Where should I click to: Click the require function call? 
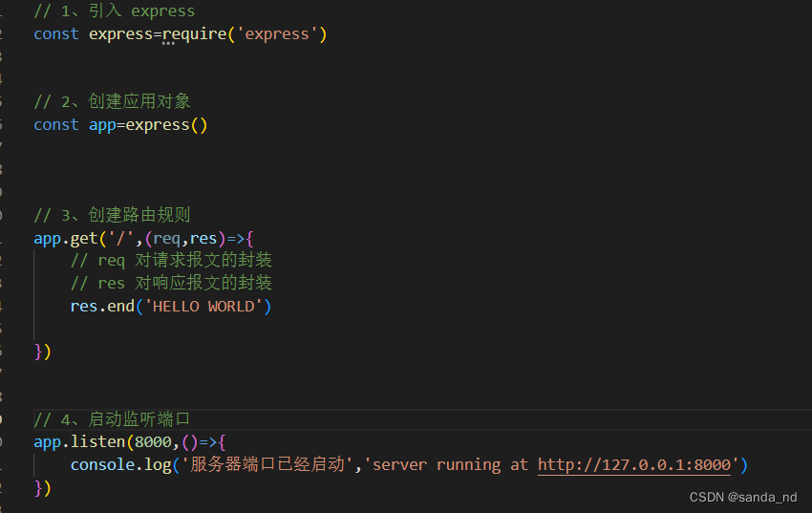194,34
